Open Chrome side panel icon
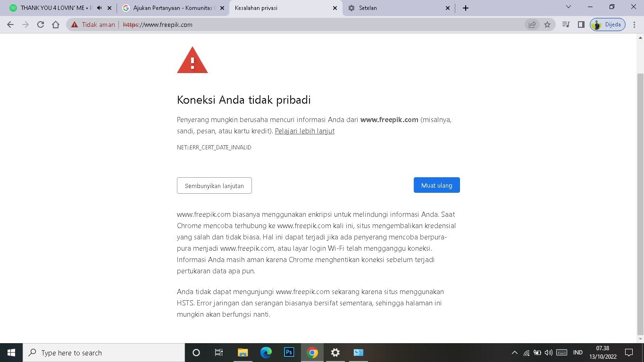Image resolution: width=644 pixels, height=362 pixels. pyautogui.click(x=581, y=25)
